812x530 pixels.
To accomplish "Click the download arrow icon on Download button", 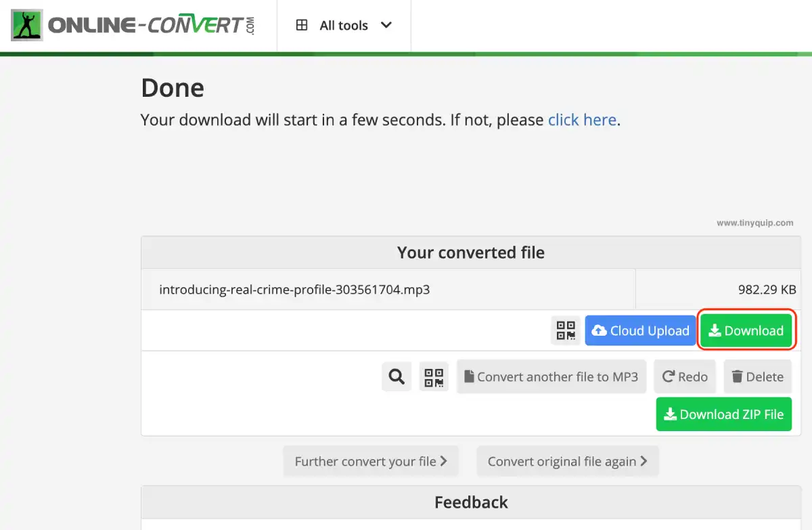I will (715, 330).
